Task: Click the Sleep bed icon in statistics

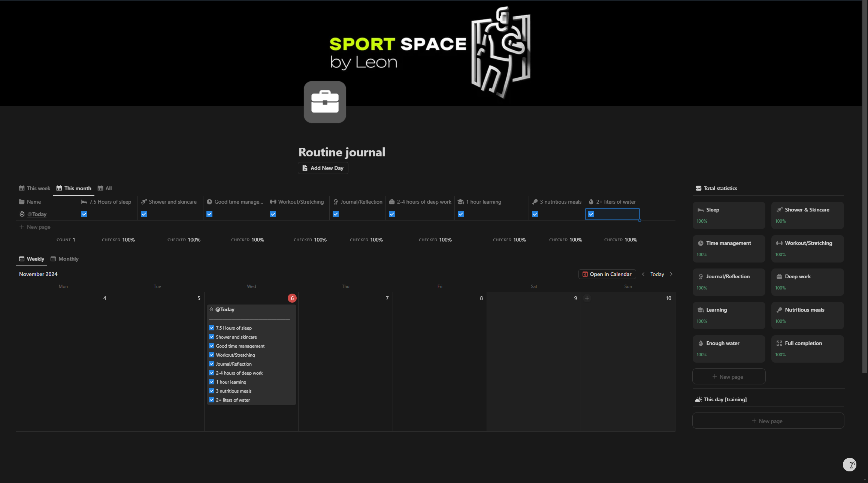Action: [x=700, y=210]
